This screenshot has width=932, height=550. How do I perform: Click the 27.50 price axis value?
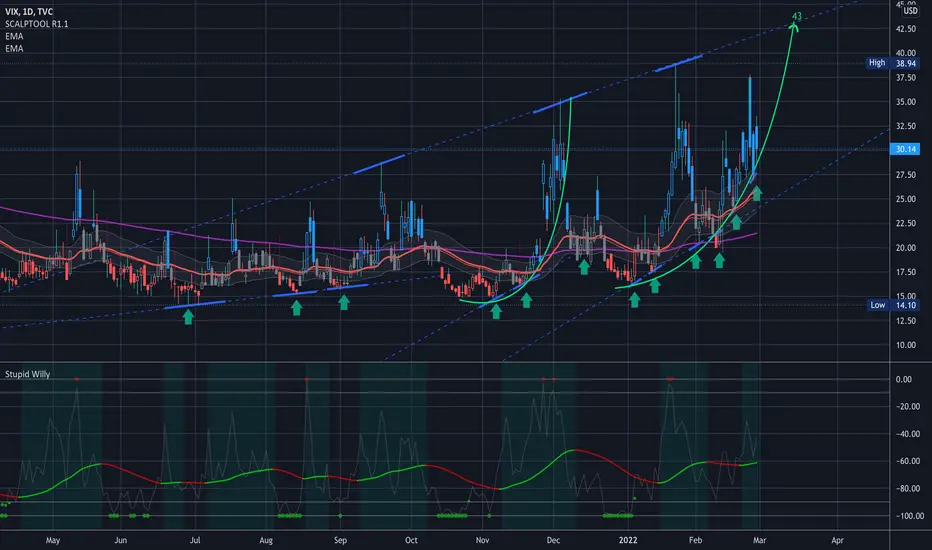[905, 175]
